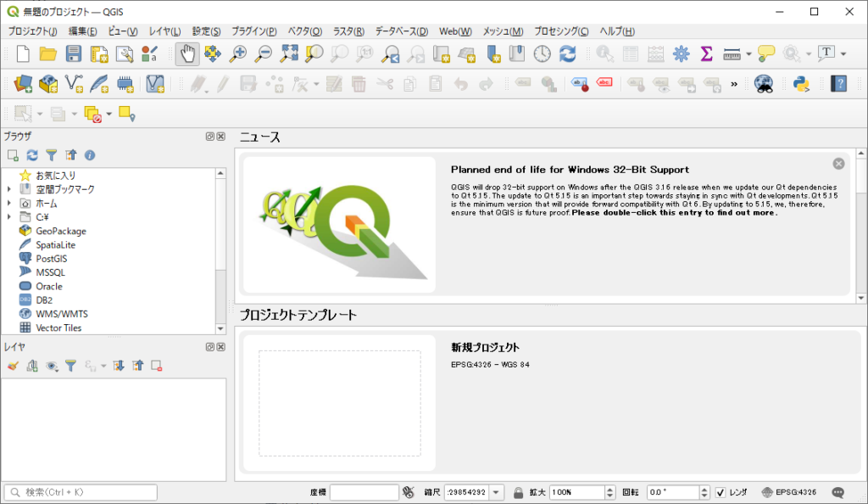Expand the C:¥ drive node
Screen dimensions: 868x504
coord(9,217)
